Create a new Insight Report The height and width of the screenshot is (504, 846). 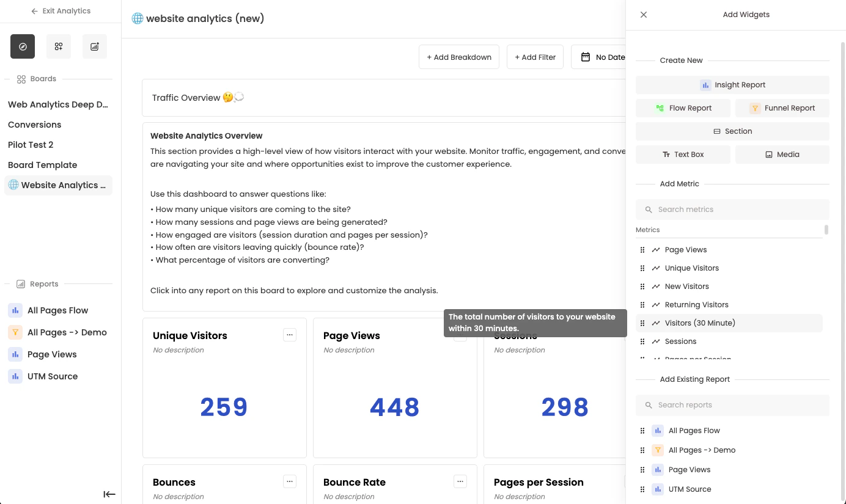[x=732, y=85]
